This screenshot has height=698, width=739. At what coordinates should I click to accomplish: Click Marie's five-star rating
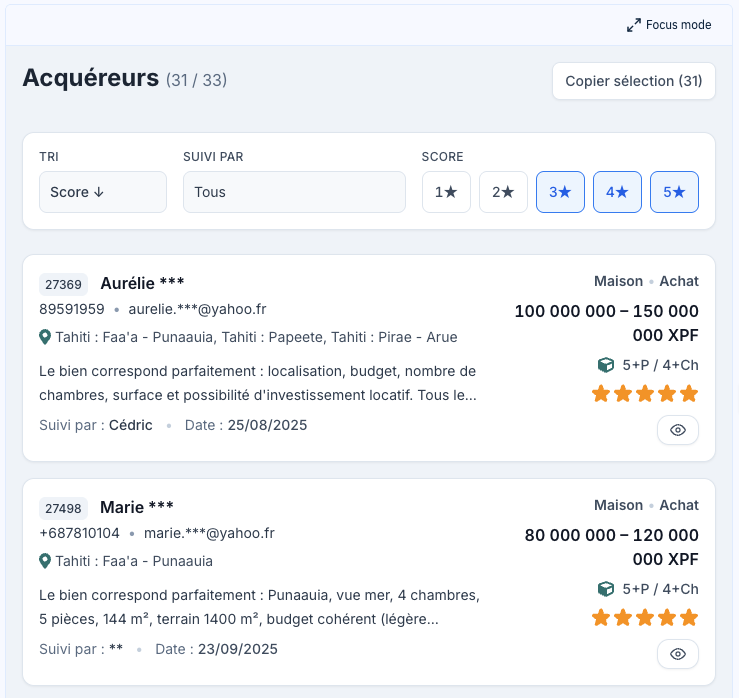click(x=645, y=618)
